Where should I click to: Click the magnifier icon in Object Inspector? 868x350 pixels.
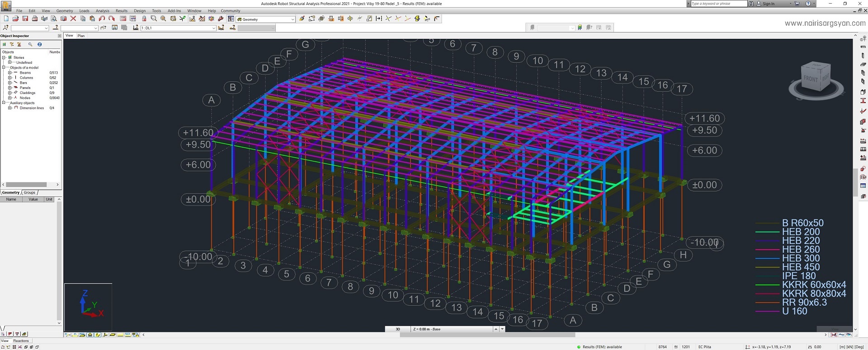(x=30, y=44)
